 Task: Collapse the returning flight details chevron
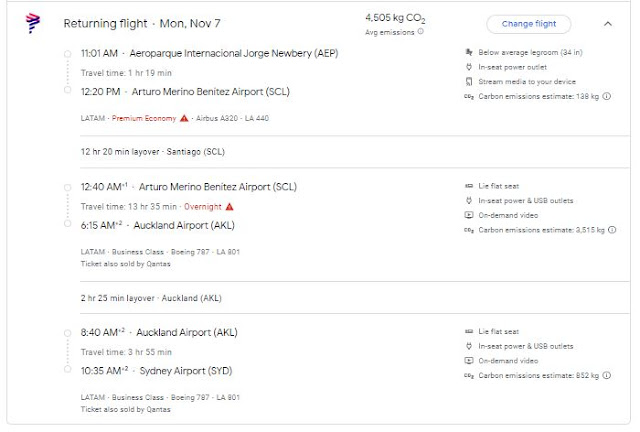click(x=609, y=24)
